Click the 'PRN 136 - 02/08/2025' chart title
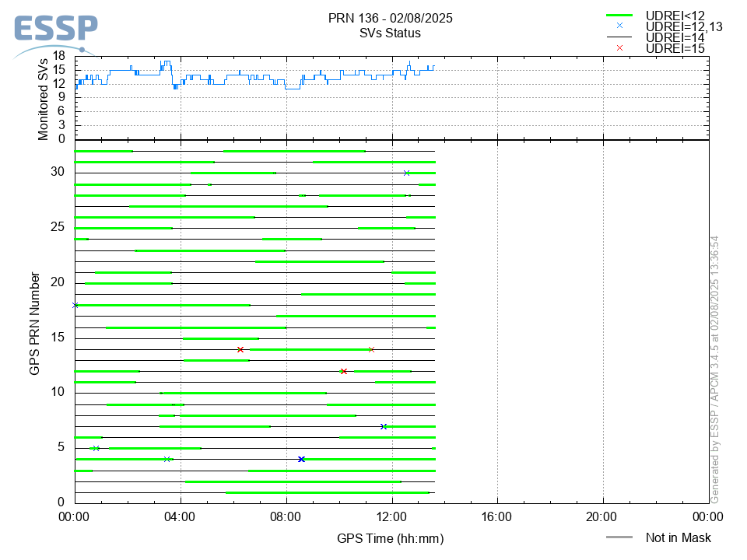The image size is (747, 560). coord(390,18)
